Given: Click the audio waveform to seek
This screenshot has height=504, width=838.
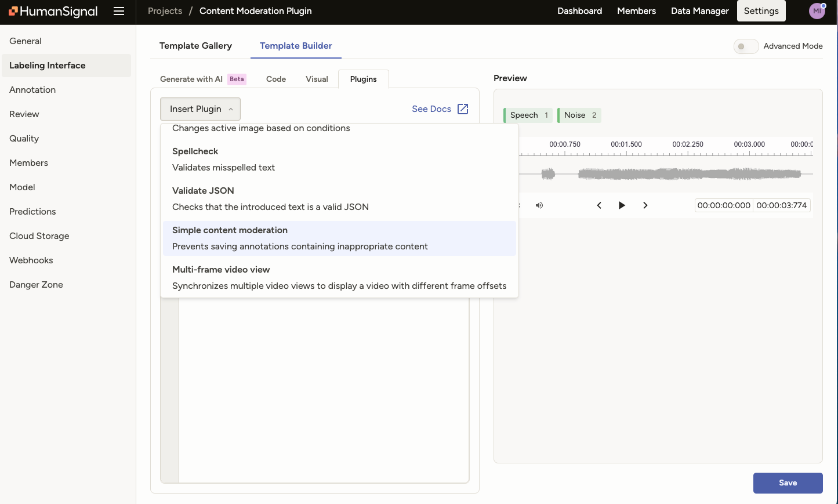Looking at the screenshot, I should pos(667,173).
